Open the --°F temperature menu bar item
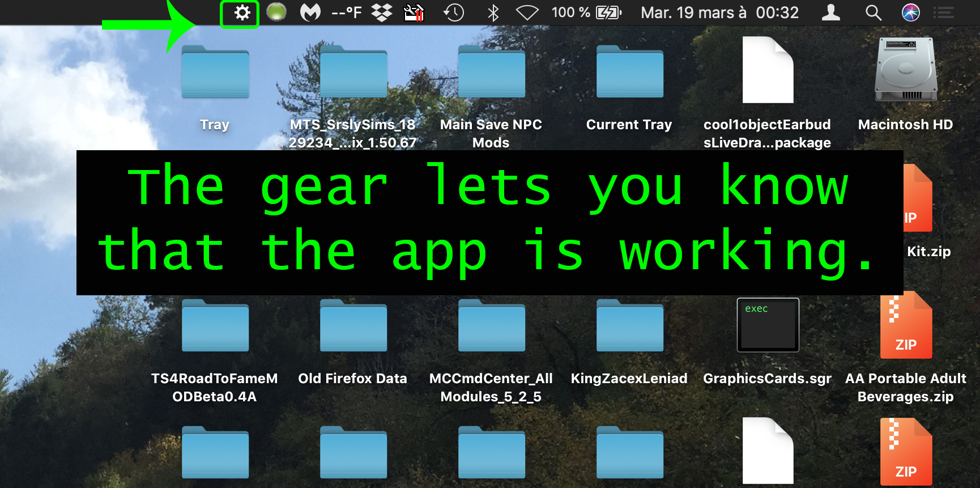The image size is (980, 488). pyautogui.click(x=346, y=12)
